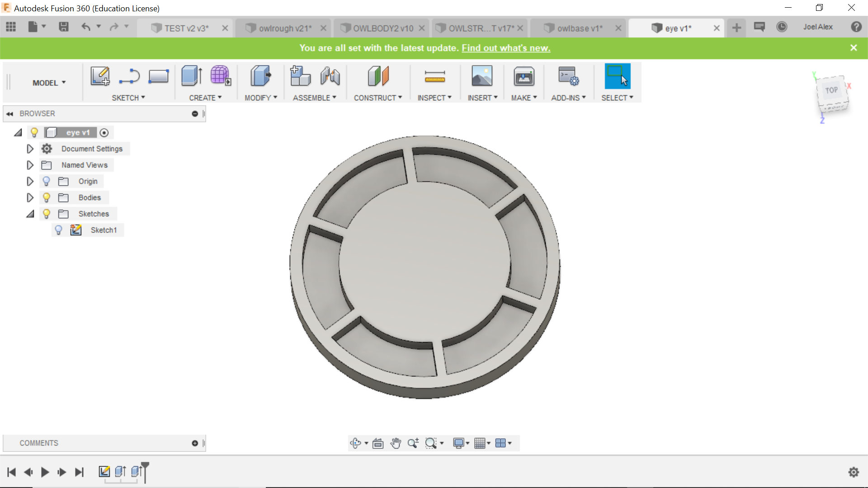
Task: Switch to the OWLBODY2 v10 tab
Action: tap(382, 28)
